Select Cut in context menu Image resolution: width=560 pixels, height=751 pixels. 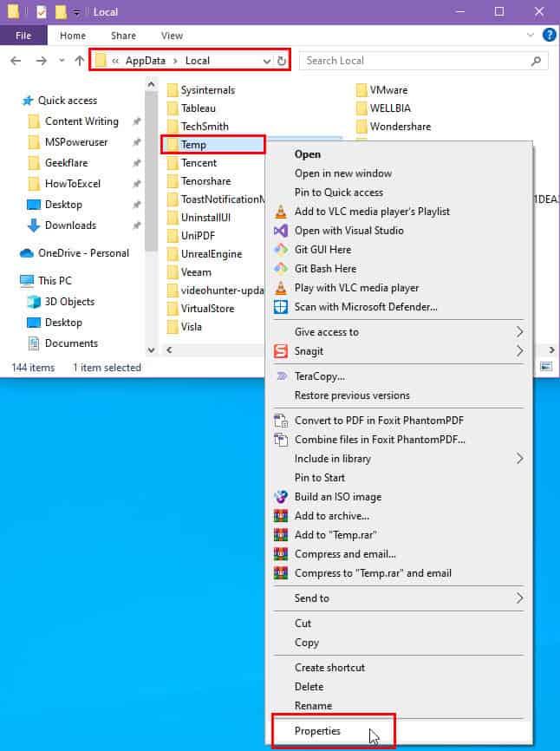(x=303, y=624)
